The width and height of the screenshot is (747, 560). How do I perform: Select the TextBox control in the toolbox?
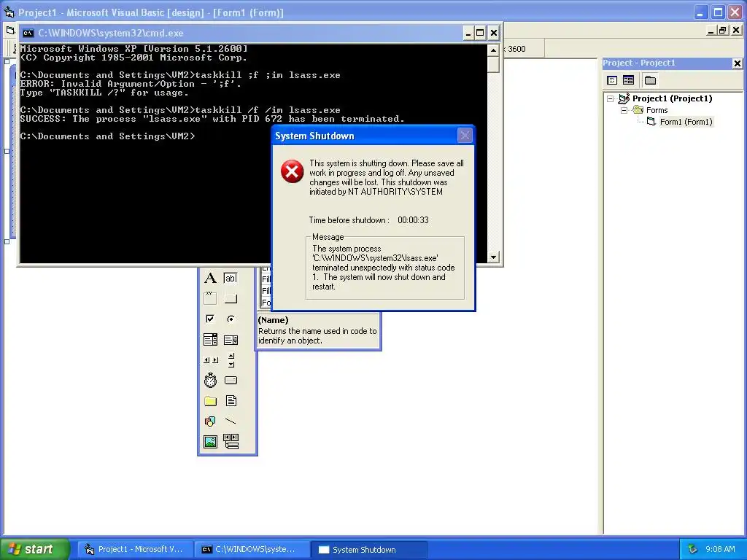pos(231,278)
